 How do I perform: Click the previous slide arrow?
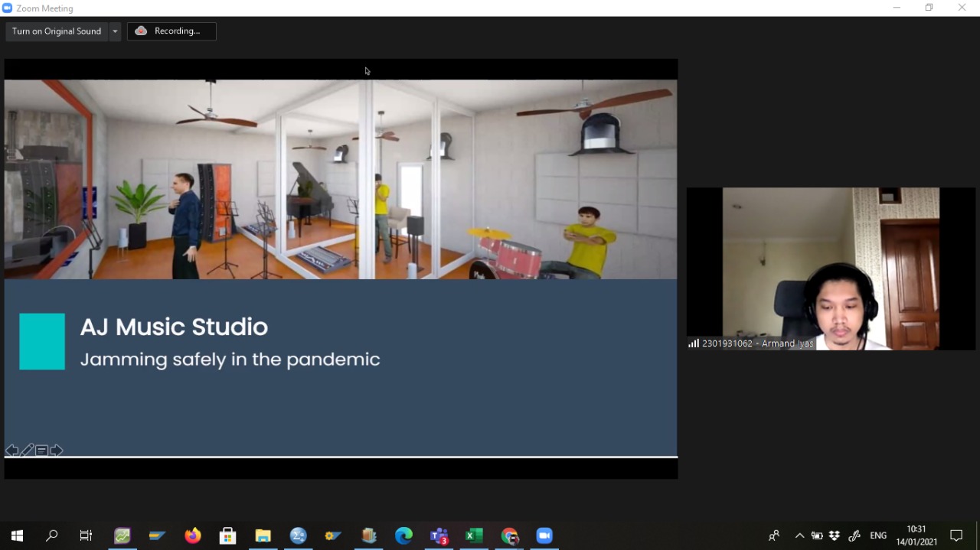pyautogui.click(x=11, y=451)
